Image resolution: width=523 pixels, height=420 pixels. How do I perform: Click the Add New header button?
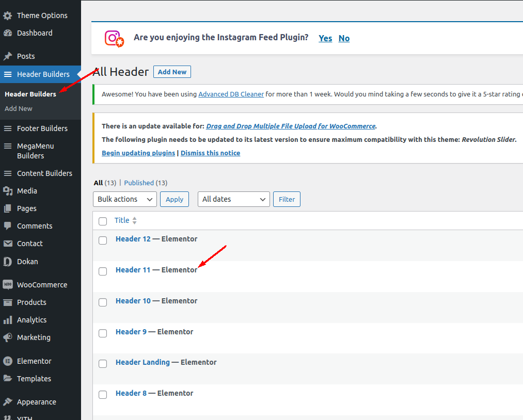[x=172, y=72]
